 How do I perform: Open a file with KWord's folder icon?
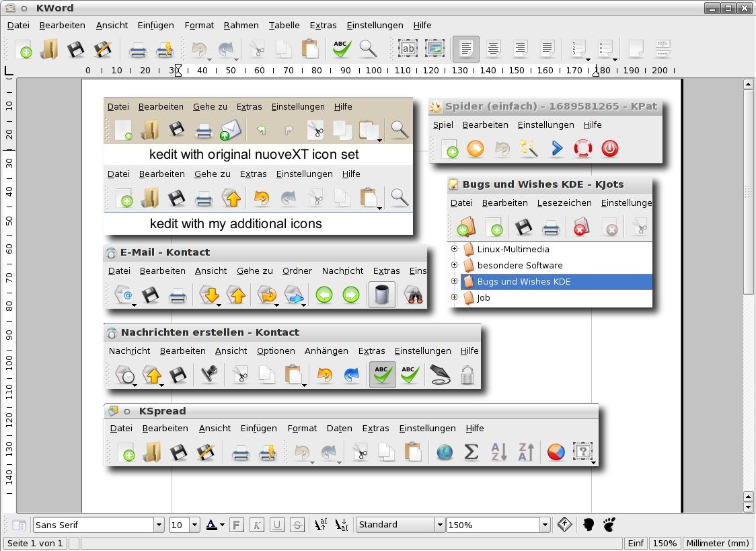pos(49,49)
